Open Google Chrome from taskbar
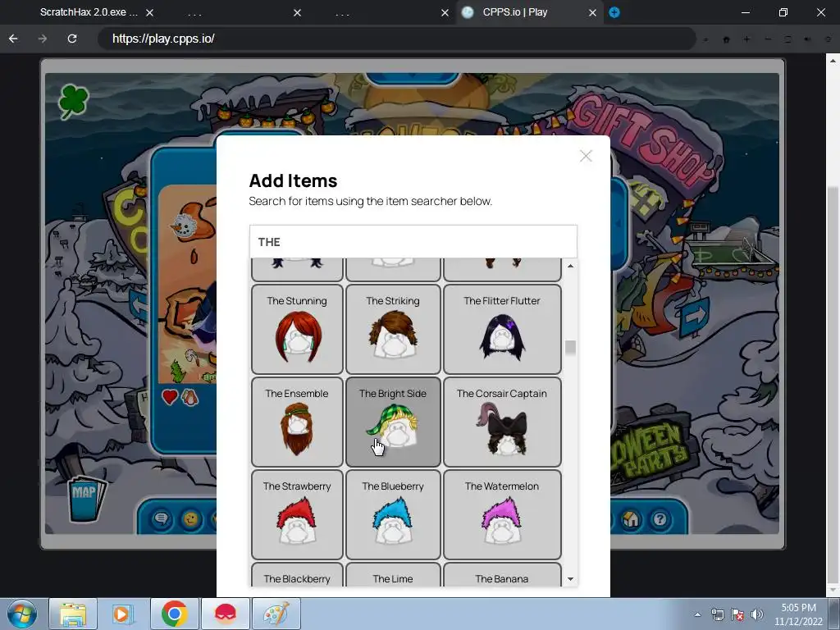The width and height of the screenshot is (840, 630). point(174,614)
